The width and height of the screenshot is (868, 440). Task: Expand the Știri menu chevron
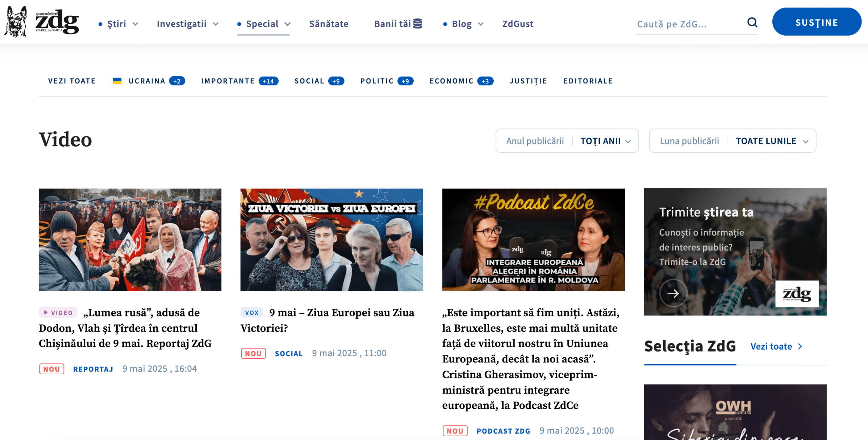click(136, 24)
